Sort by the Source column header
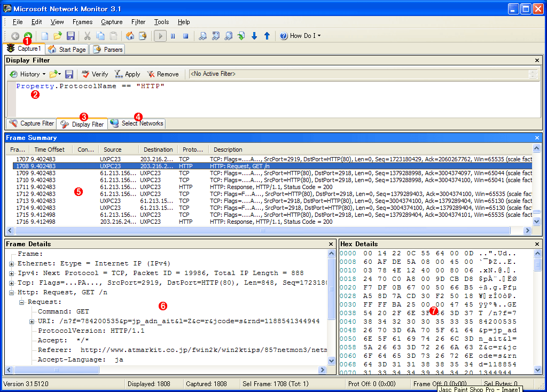This screenshot has height=392, width=547. 112,150
